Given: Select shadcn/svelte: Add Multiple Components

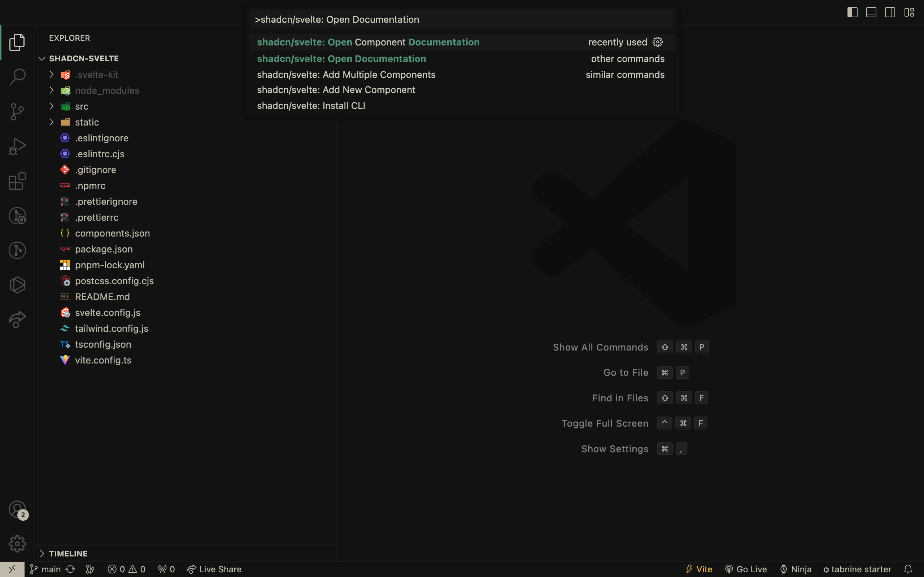Looking at the screenshot, I should [346, 74].
